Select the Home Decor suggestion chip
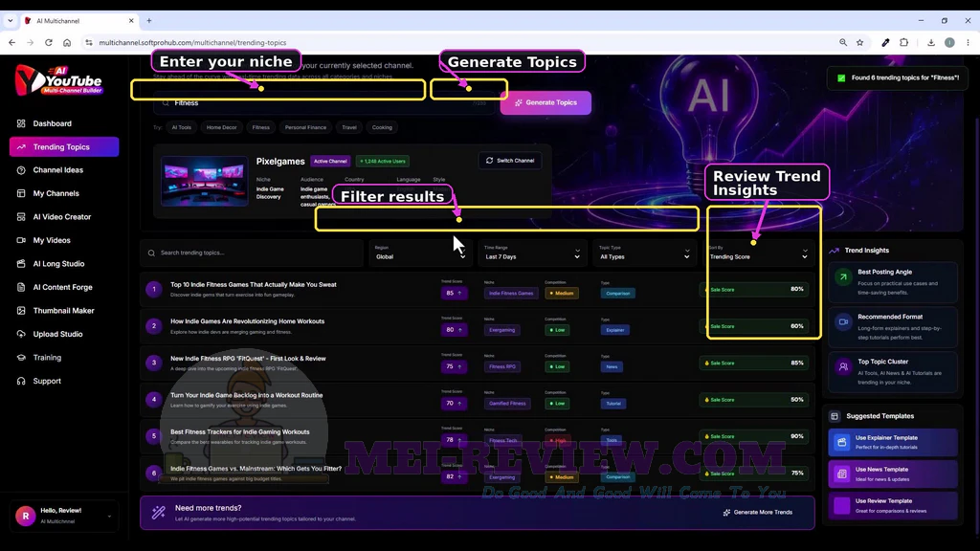Image resolution: width=980 pixels, height=551 pixels. (x=222, y=127)
